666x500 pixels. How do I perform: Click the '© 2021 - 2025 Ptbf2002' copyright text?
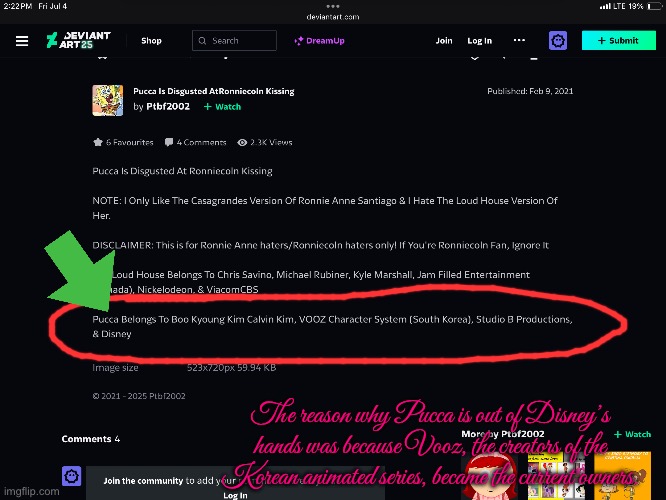click(139, 396)
